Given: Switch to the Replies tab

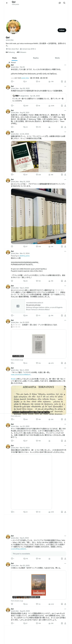Looking at the screenshot, I should 36,58.
